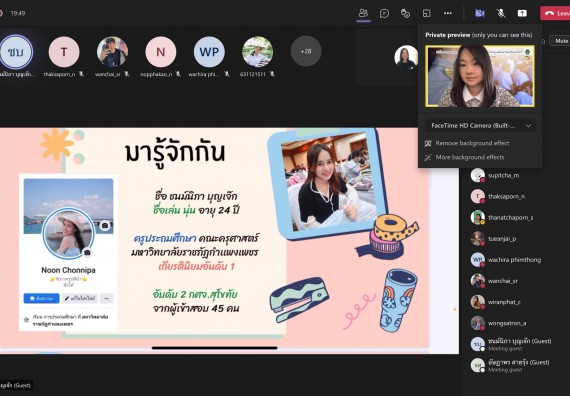Click the WP avatar in participants list
Image resolution: width=570 pixels, height=396 pixels.
478,260
